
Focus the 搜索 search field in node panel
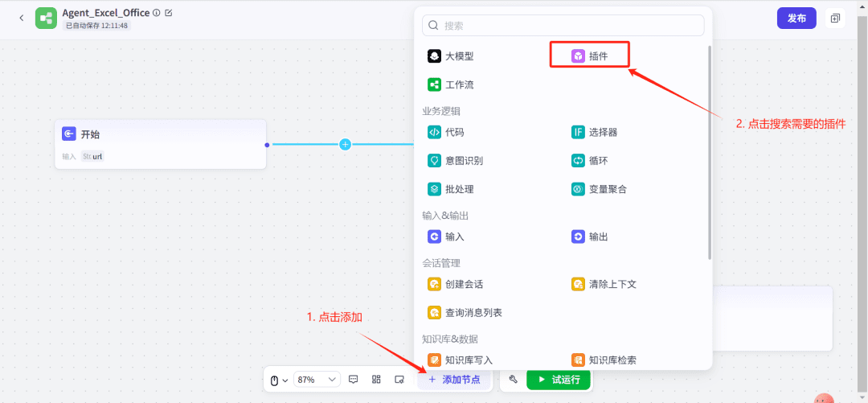click(x=563, y=25)
